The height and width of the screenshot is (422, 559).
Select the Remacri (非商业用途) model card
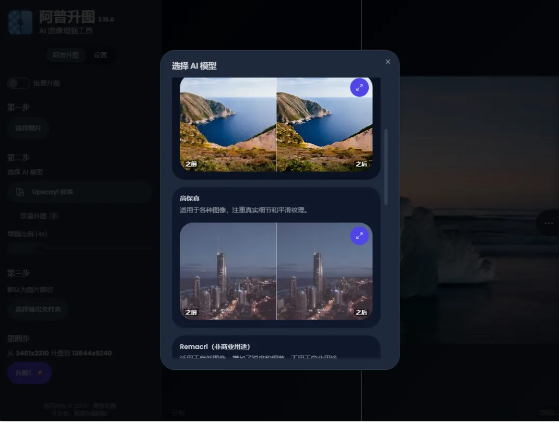point(276,347)
